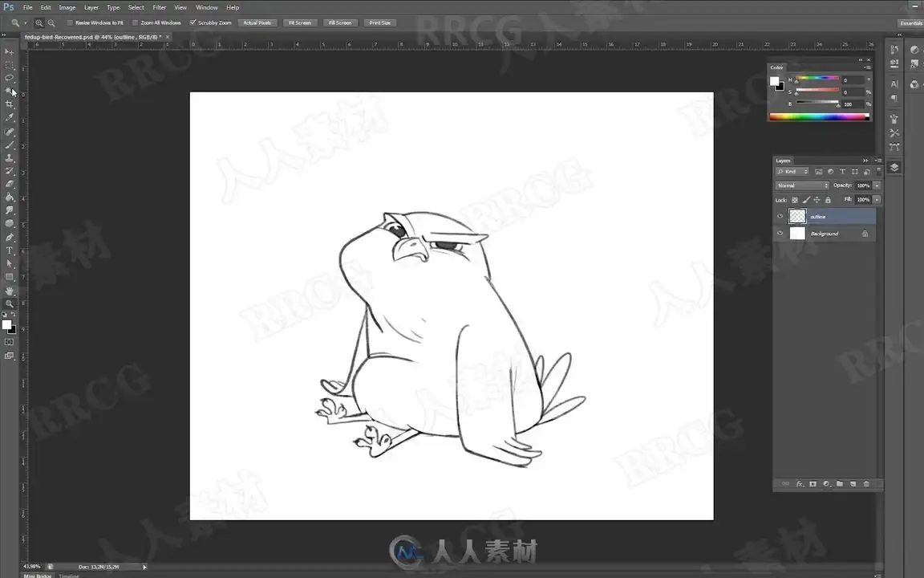
Task: Open the Layer menu
Action: click(x=91, y=8)
